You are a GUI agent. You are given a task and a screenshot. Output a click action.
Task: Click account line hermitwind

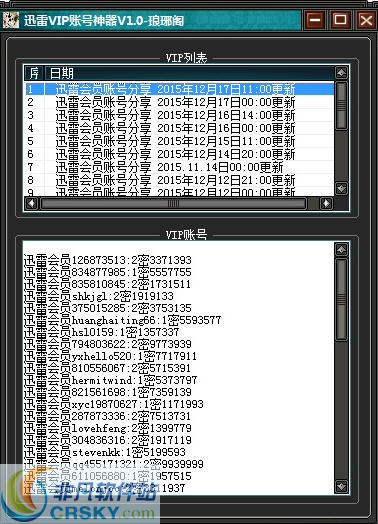pyautogui.click(x=110, y=380)
